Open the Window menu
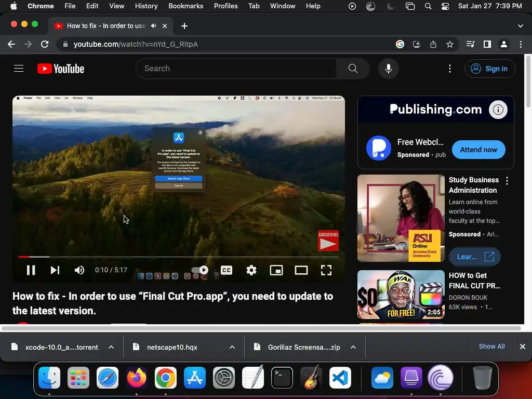This screenshot has width=532, height=399. click(283, 6)
